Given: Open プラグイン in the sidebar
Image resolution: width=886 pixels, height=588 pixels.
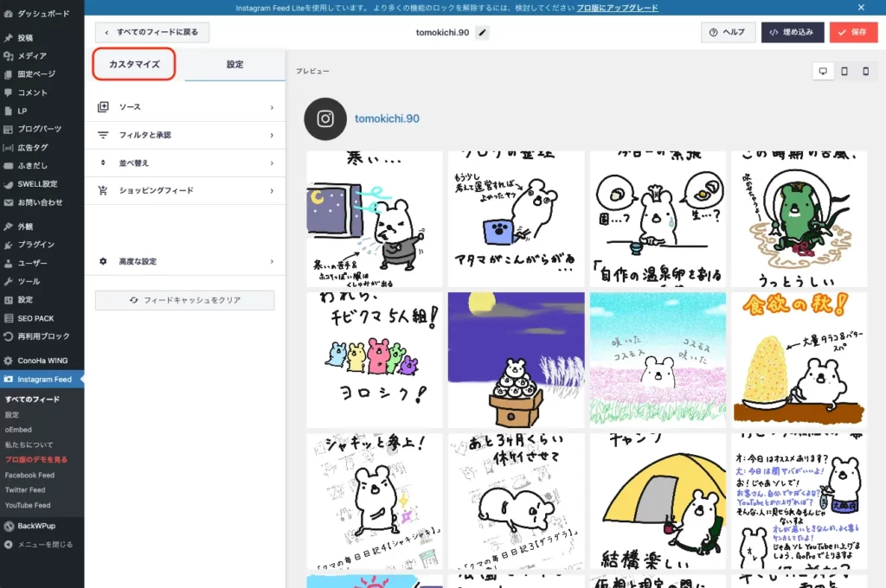Looking at the screenshot, I should pos(42,245).
